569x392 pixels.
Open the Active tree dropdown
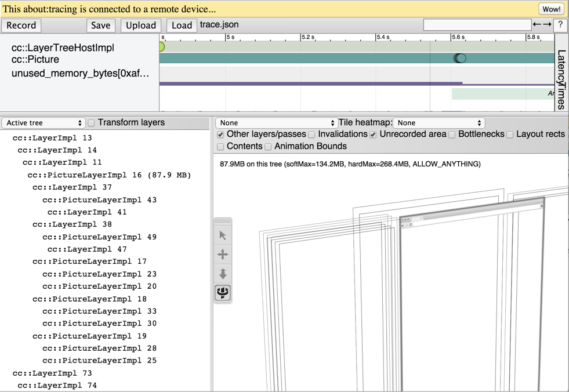point(44,123)
